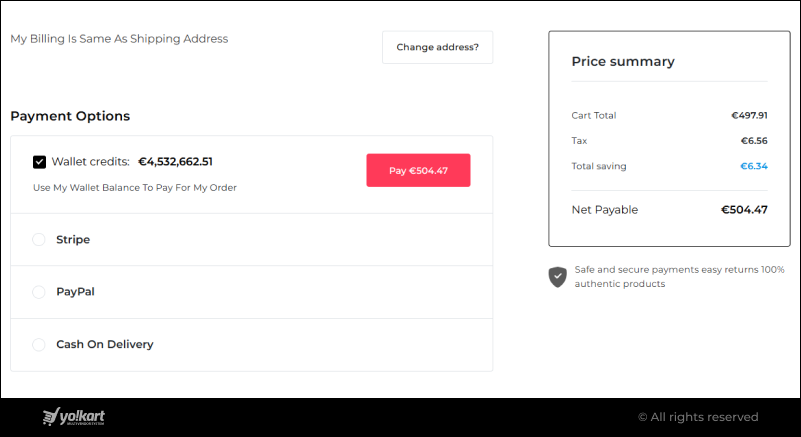Click the Tax amount €6.56
Screen dimensions: 801x437
(x=753, y=141)
